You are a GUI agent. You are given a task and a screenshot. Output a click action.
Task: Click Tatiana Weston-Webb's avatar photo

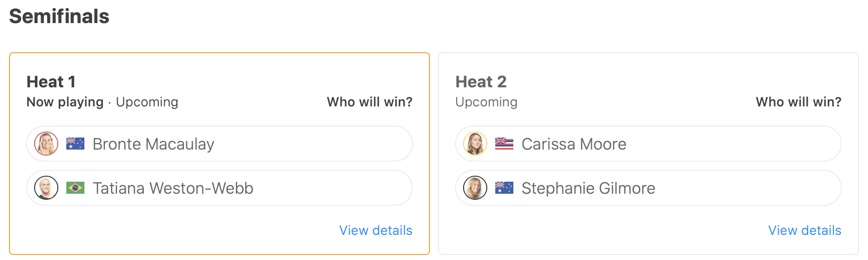coord(46,188)
